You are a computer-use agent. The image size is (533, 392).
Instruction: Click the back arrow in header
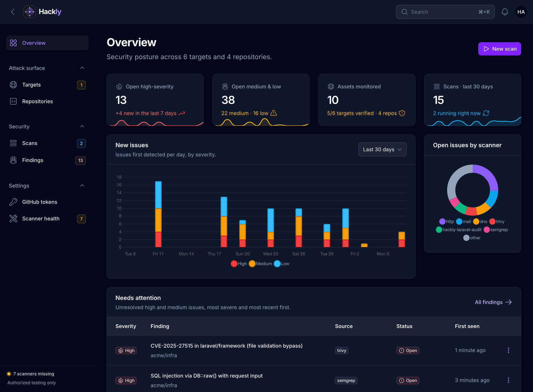click(x=13, y=12)
